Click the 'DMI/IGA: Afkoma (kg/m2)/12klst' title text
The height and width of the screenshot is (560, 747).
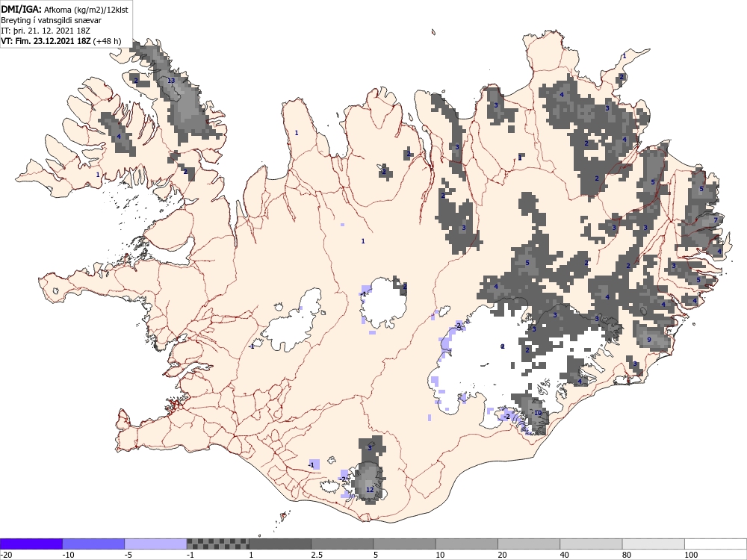[x=64, y=10]
